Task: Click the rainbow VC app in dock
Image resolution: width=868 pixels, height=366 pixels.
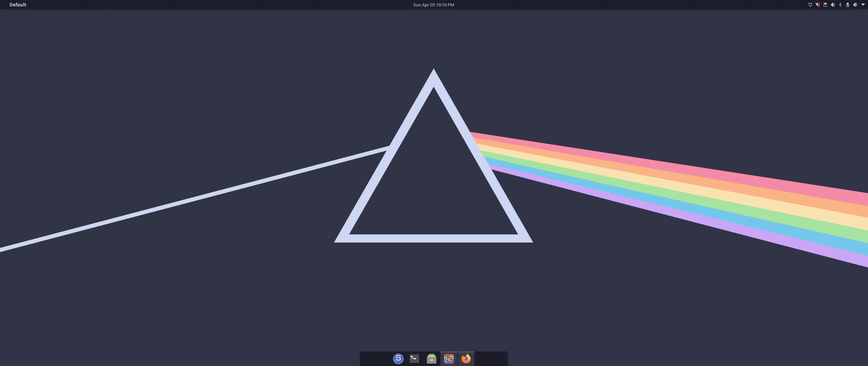Action: tap(449, 359)
